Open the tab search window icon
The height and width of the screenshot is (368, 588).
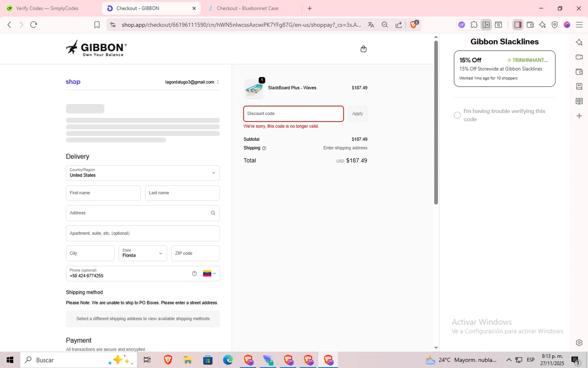point(499,25)
